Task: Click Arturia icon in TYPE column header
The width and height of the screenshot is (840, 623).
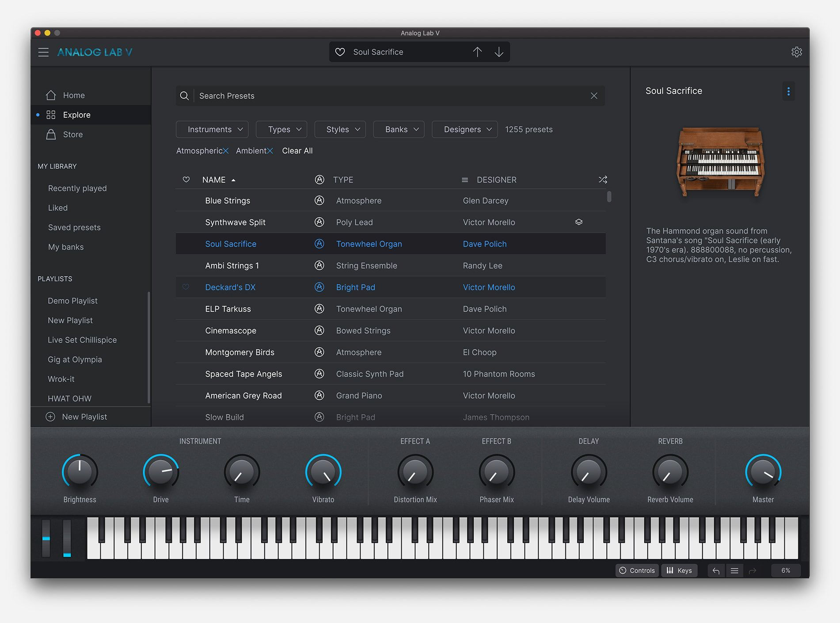Action: pyautogui.click(x=319, y=180)
